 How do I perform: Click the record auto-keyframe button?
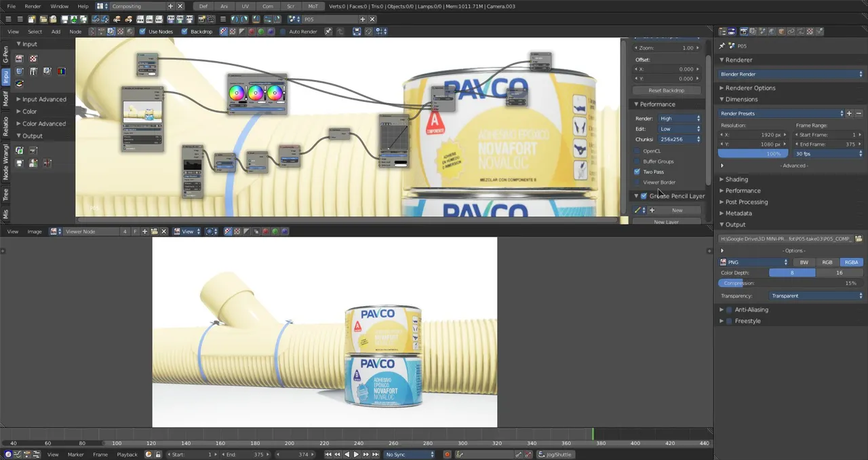(447, 455)
